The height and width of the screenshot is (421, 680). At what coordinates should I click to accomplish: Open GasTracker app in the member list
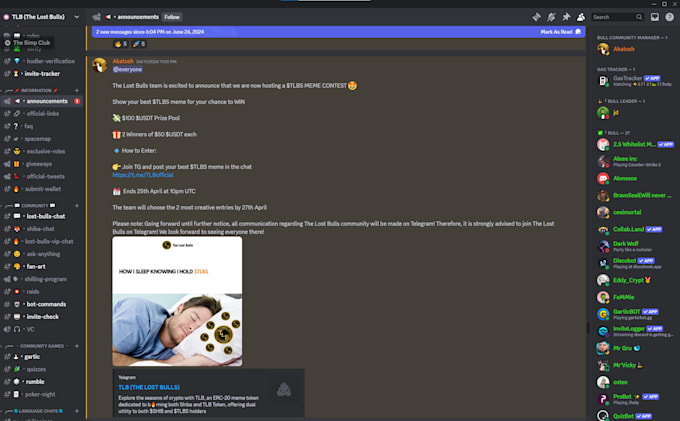635,81
